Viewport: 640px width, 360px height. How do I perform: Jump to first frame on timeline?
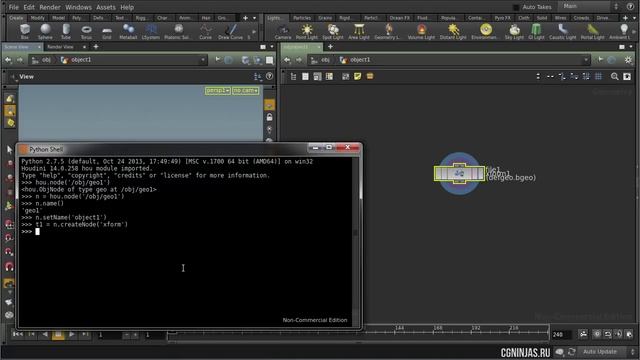18,334
